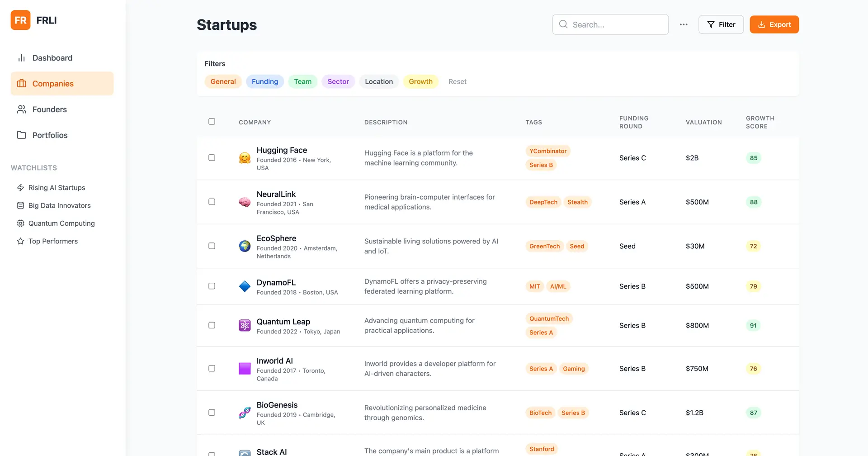Click the growth score 91 badge
This screenshot has height=456, width=868.
[x=753, y=325]
